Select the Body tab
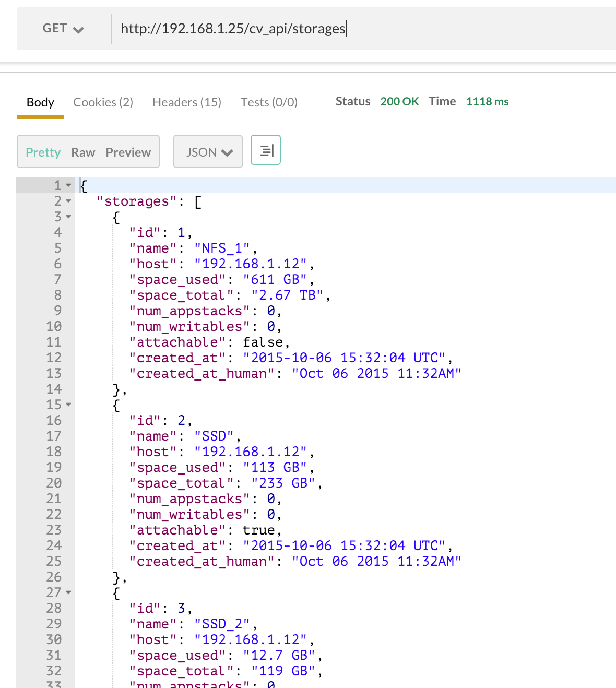 tap(40, 102)
